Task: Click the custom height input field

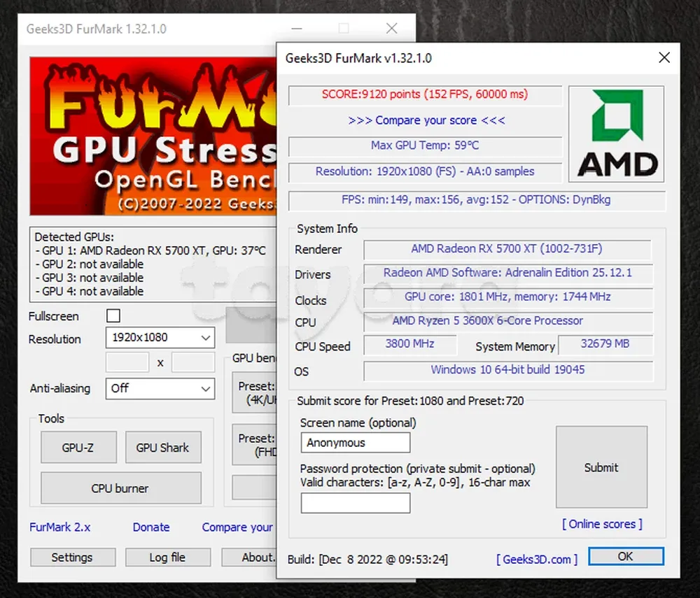Action: (x=192, y=362)
